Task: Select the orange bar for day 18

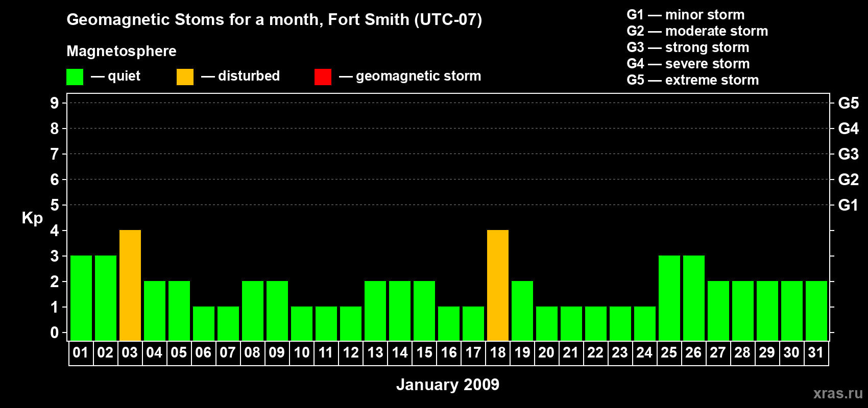Action: tap(498, 286)
